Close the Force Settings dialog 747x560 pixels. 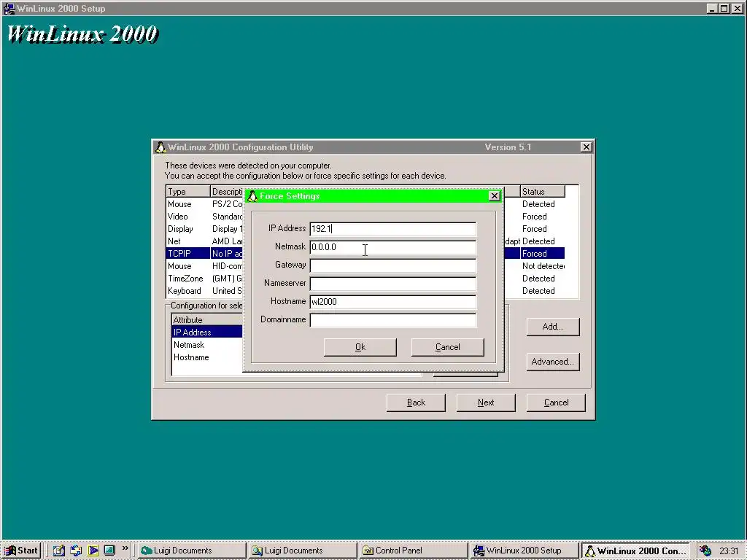495,195
